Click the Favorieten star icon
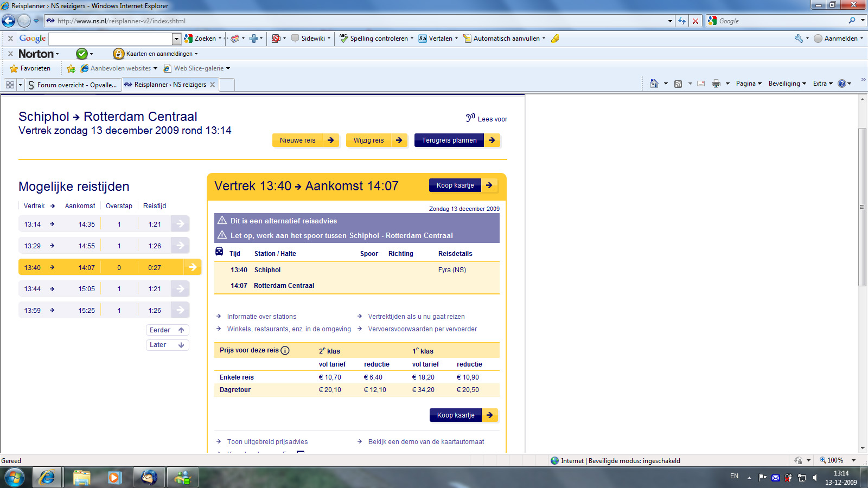This screenshot has height=488, width=868. (x=14, y=68)
